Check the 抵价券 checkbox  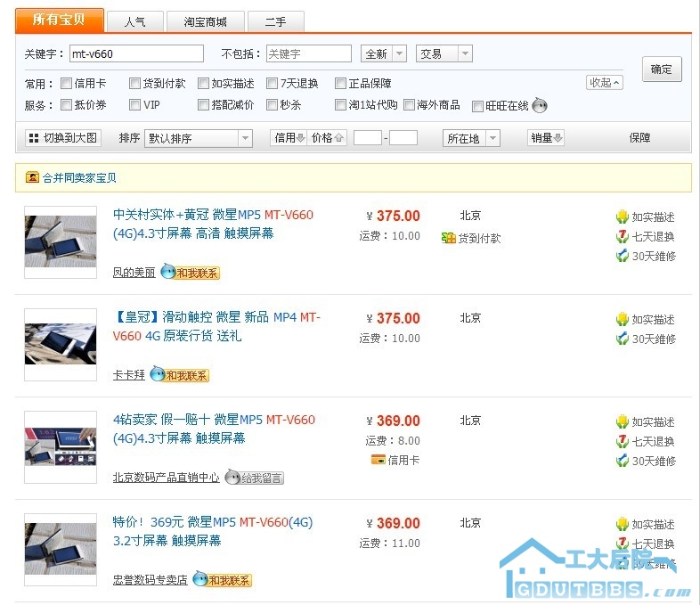pos(66,104)
